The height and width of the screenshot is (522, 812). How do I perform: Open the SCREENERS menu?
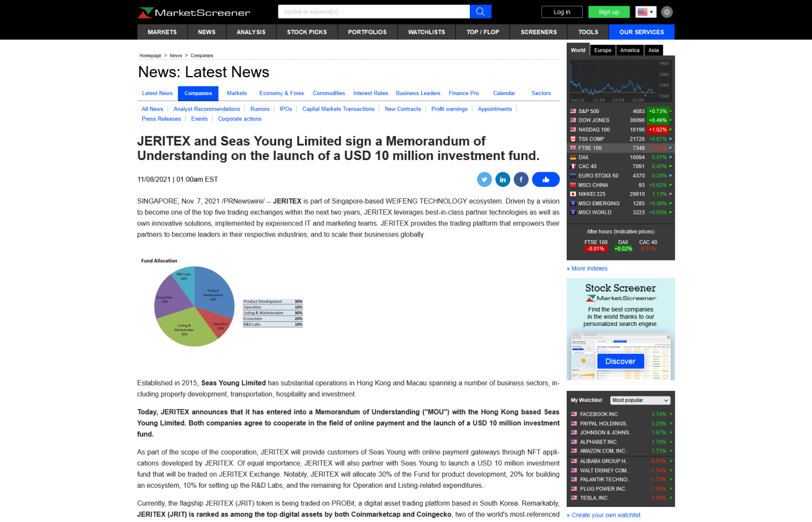[x=539, y=32]
